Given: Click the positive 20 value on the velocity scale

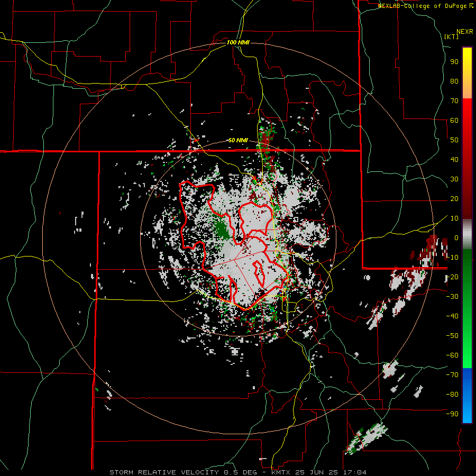Looking at the screenshot, I should point(454,198).
